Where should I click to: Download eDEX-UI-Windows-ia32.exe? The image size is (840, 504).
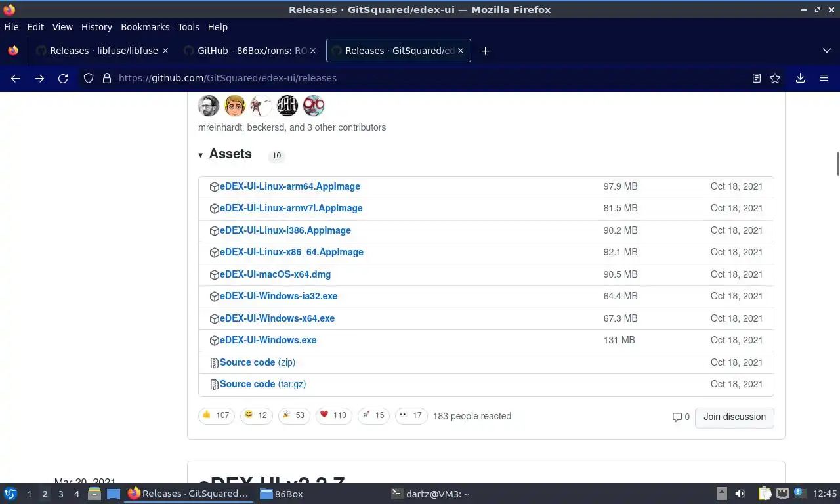pyautogui.click(x=278, y=296)
